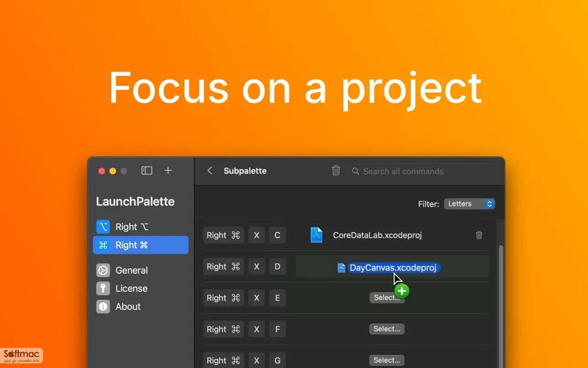
Task: Open License section in sidebar
Action: coord(140,288)
